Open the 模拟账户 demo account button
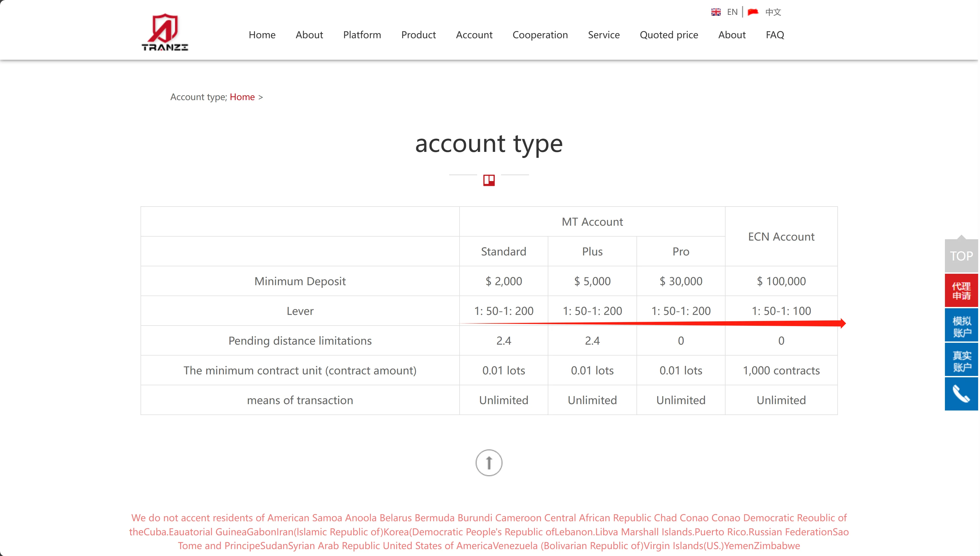Screen dimensions: 980x556 (x=961, y=325)
